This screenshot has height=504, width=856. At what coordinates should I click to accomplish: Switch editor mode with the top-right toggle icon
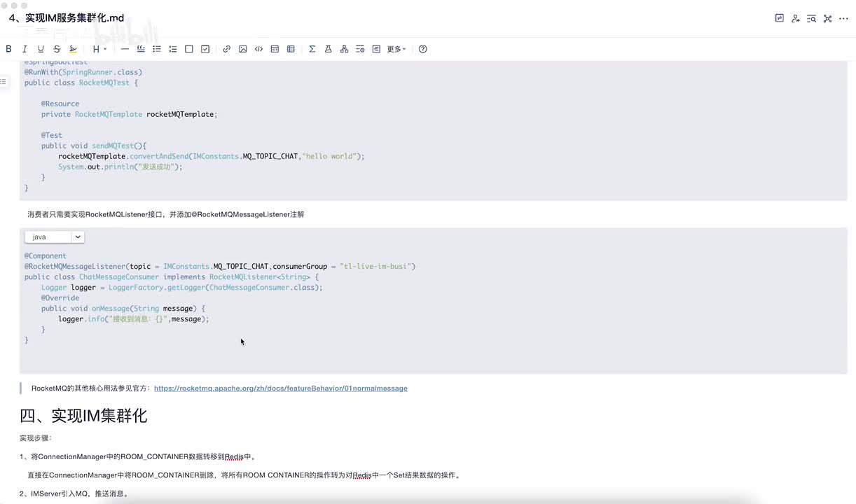(x=779, y=18)
